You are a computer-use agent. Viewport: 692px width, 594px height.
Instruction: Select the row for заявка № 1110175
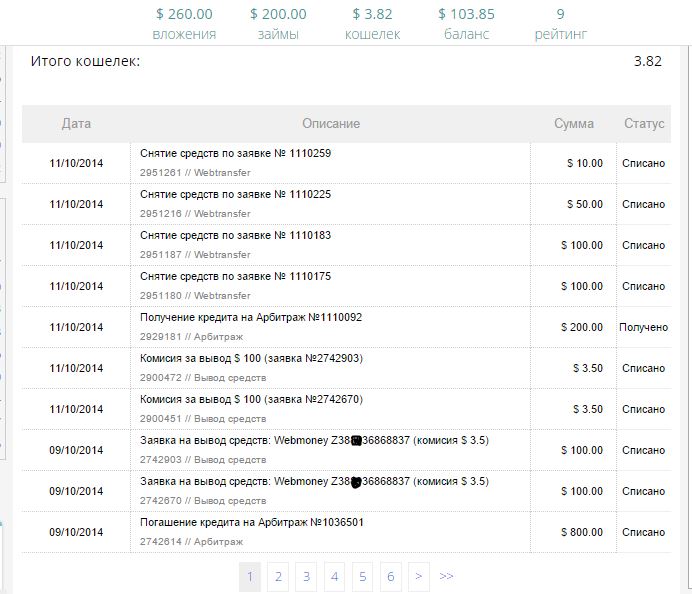tap(346, 286)
